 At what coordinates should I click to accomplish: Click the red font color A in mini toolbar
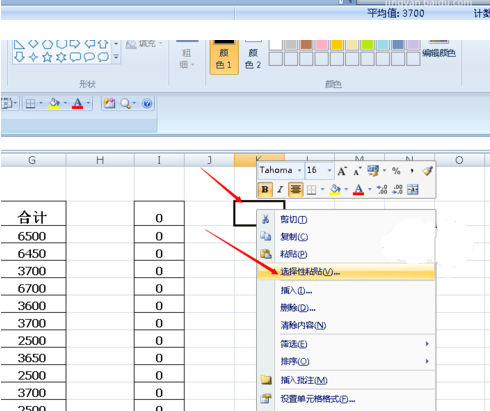tap(358, 190)
